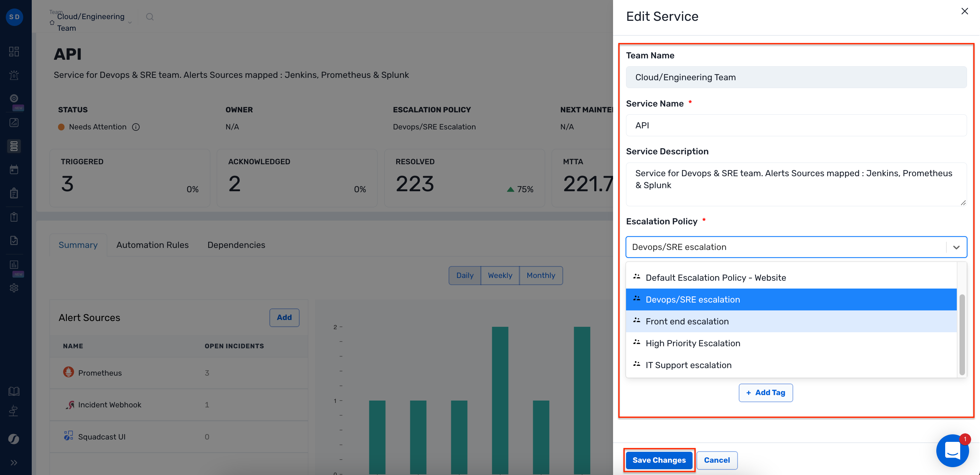Open the Schedules calendar icon in sidebar

point(14,169)
